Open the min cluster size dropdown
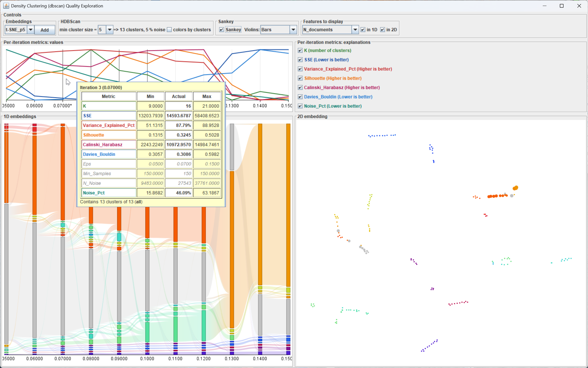The image size is (588, 368). (x=109, y=30)
